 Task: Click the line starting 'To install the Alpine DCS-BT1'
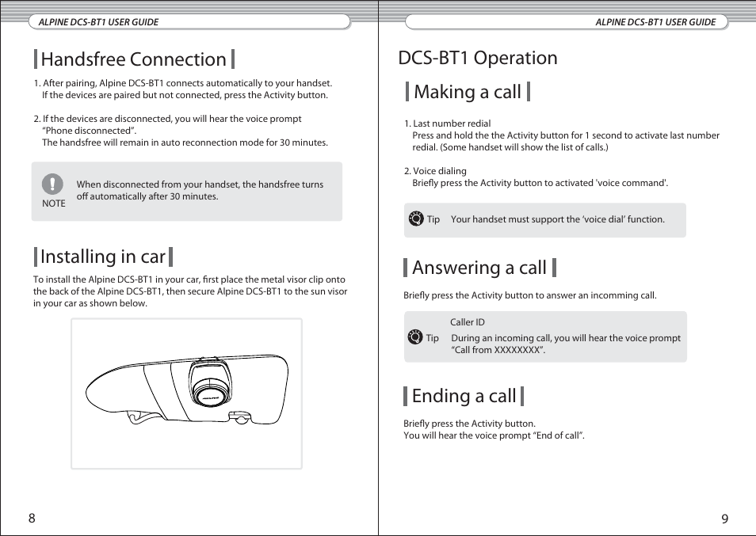click(x=189, y=279)
